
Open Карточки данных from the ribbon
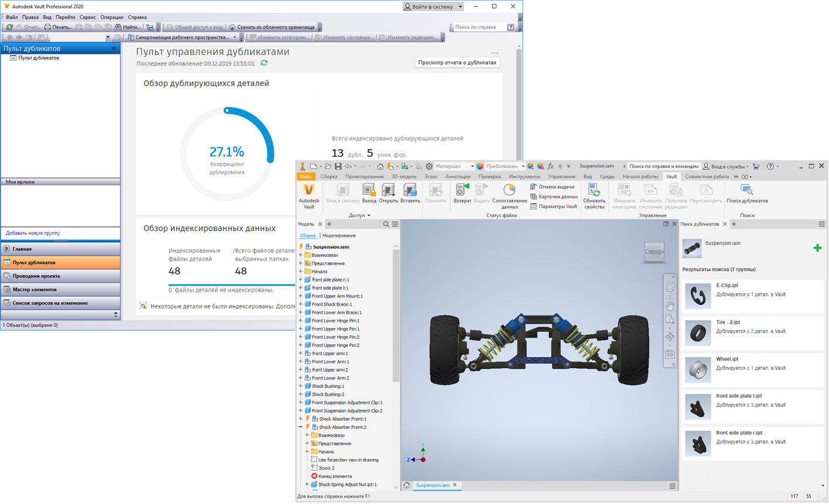(x=554, y=197)
